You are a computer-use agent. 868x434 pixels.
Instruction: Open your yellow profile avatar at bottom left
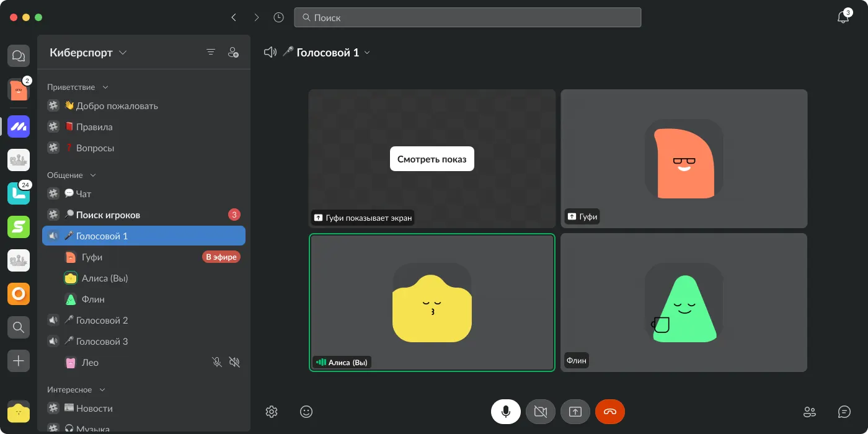(x=19, y=411)
